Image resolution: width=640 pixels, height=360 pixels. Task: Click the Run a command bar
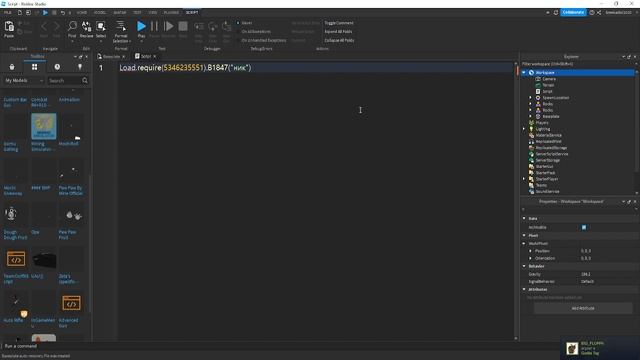coord(280,346)
